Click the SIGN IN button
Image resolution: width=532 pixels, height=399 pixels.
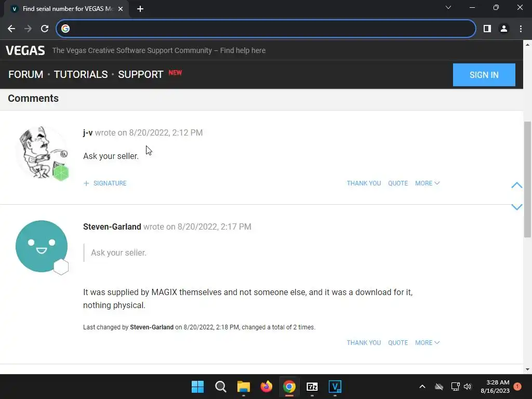tap(484, 75)
